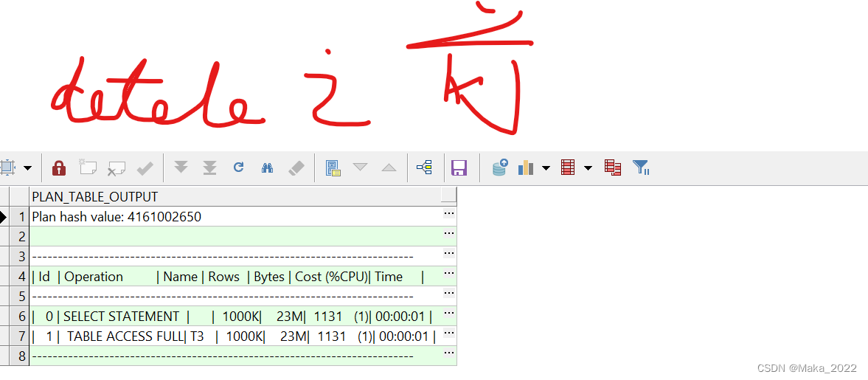The image size is (868, 380).
Task: Click the red table grid icon
Action: (x=568, y=167)
